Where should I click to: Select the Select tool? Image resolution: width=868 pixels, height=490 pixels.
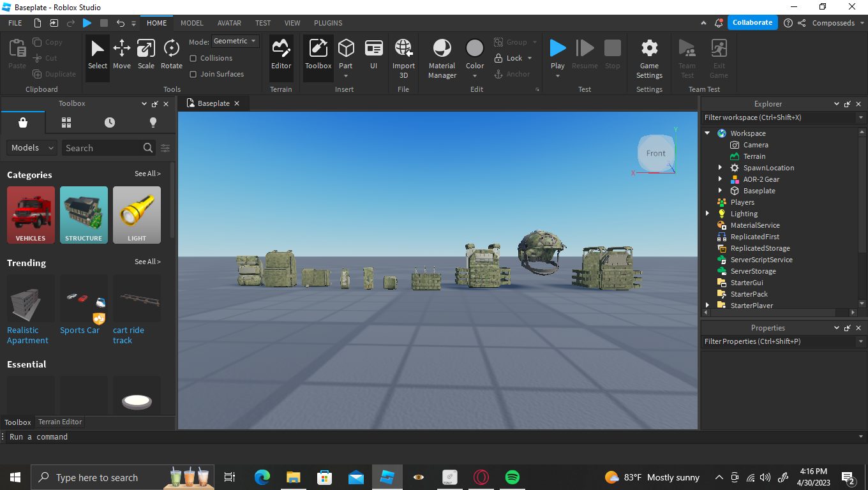point(98,55)
